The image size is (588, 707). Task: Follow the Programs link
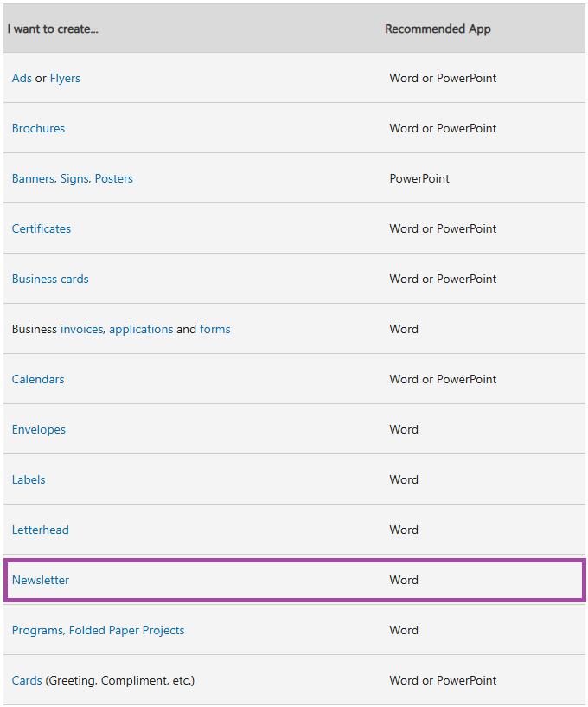pyautogui.click(x=37, y=630)
